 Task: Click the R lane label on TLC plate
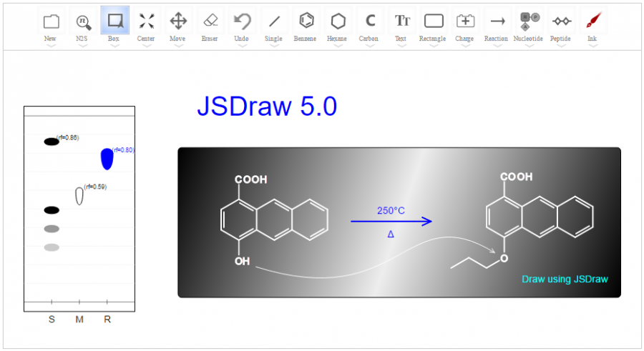[107, 320]
